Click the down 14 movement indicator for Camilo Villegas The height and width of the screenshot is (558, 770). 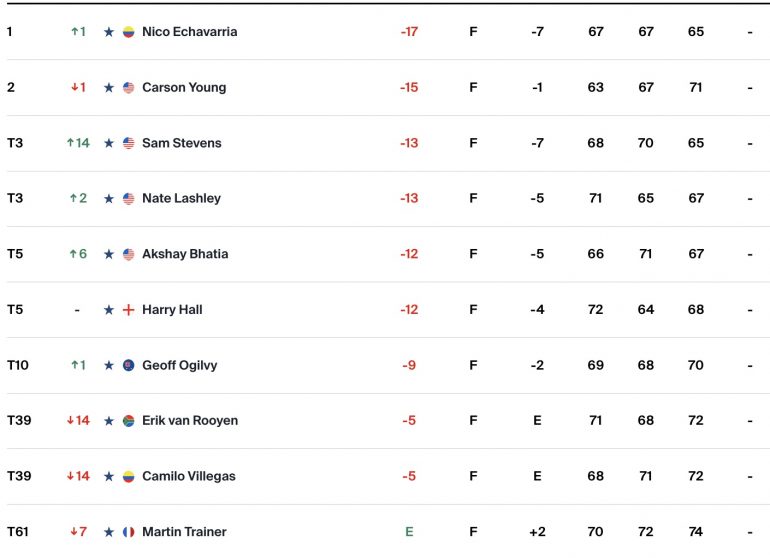(x=78, y=476)
